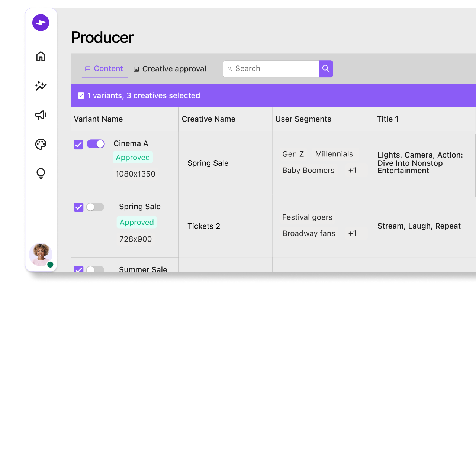Click the Baby Boomers segment tag
Screen dimensions: 476x476
[x=308, y=171]
